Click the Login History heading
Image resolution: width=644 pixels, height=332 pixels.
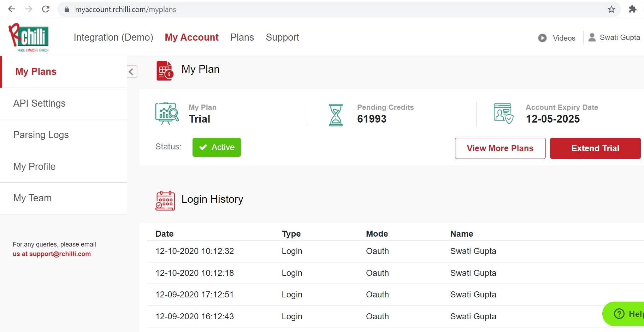[x=212, y=199]
